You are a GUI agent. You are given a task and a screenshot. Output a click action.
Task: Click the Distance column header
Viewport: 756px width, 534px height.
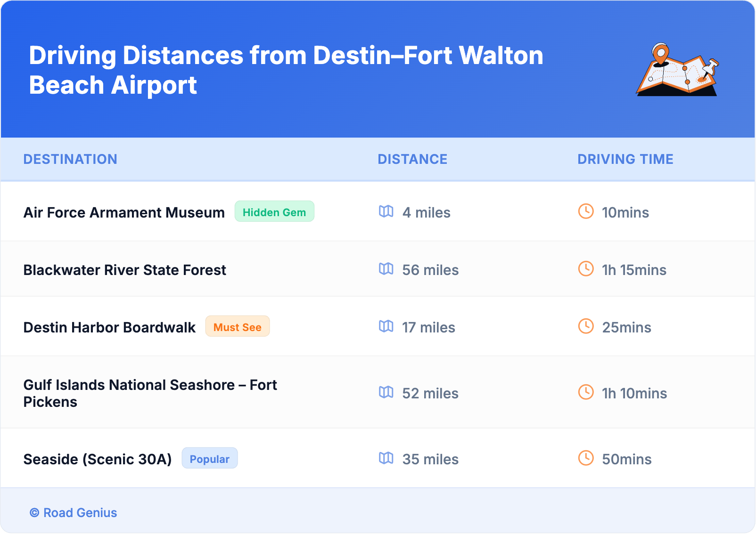(x=412, y=159)
